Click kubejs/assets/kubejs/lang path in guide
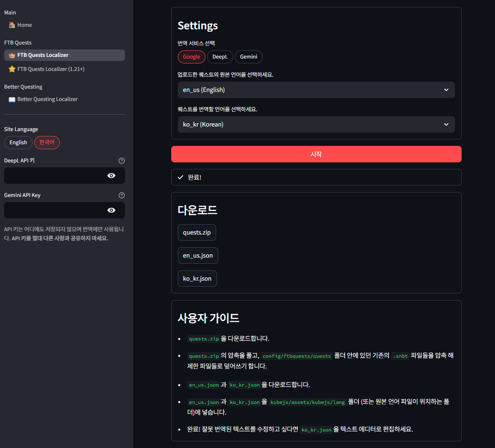This screenshot has height=448, width=495. (308, 402)
